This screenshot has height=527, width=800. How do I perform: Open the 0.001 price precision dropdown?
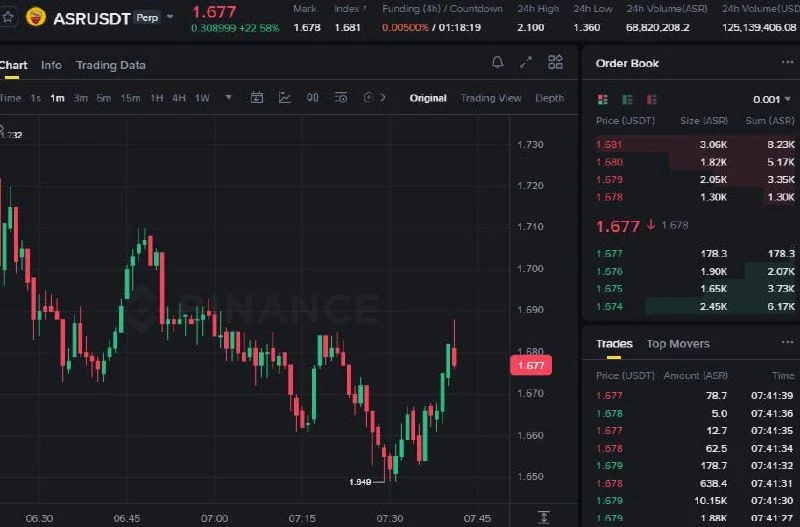(771, 99)
